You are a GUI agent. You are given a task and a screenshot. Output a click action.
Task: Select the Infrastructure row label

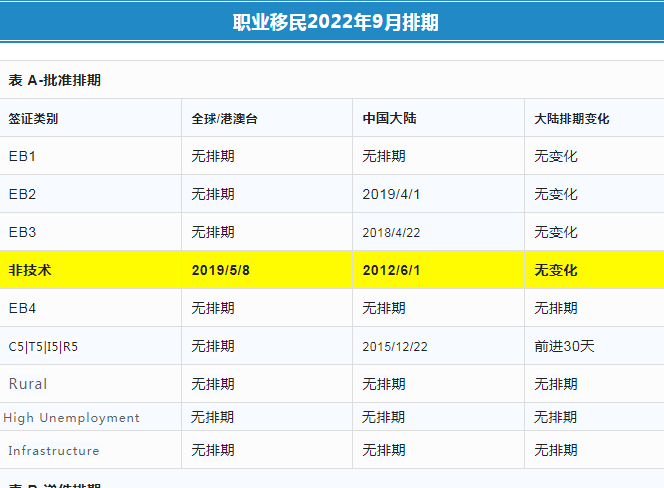[x=54, y=451]
